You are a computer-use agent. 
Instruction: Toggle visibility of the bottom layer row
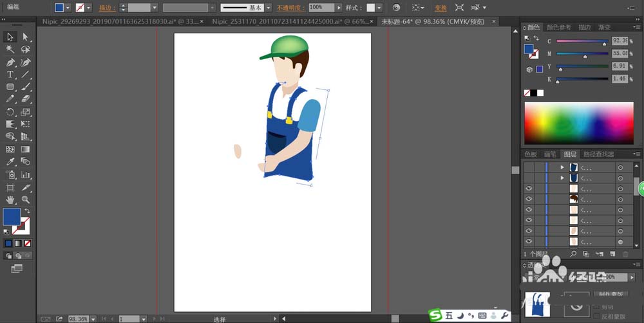click(x=528, y=241)
